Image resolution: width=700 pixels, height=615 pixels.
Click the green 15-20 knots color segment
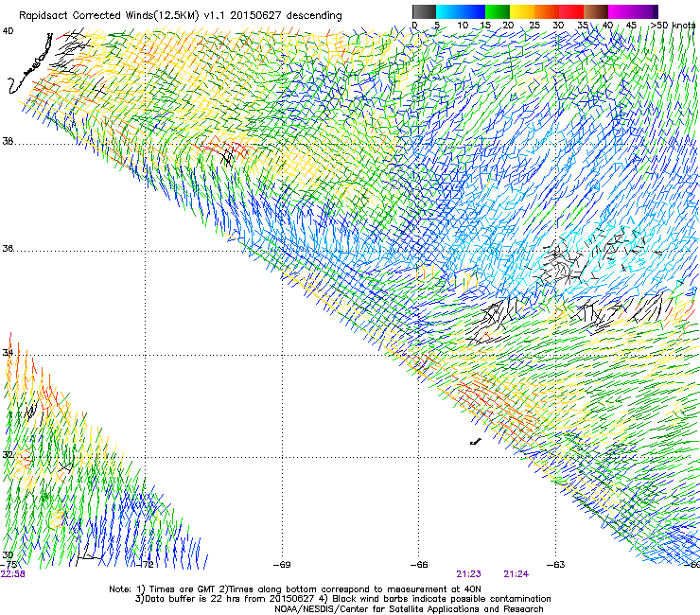[x=498, y=11]
